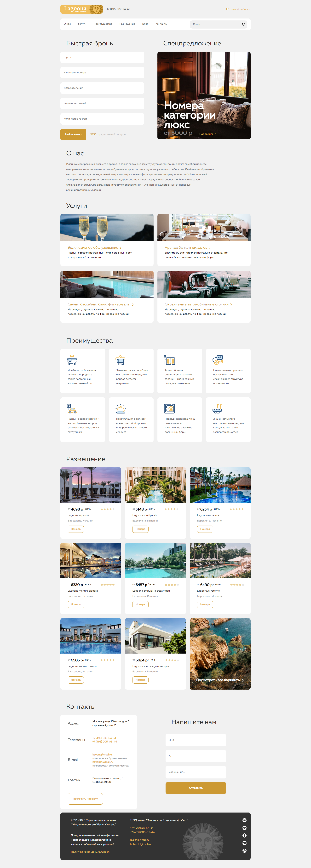
Task: Click Номера button for Lagoona el retorno
Action: tap(205, 604)
